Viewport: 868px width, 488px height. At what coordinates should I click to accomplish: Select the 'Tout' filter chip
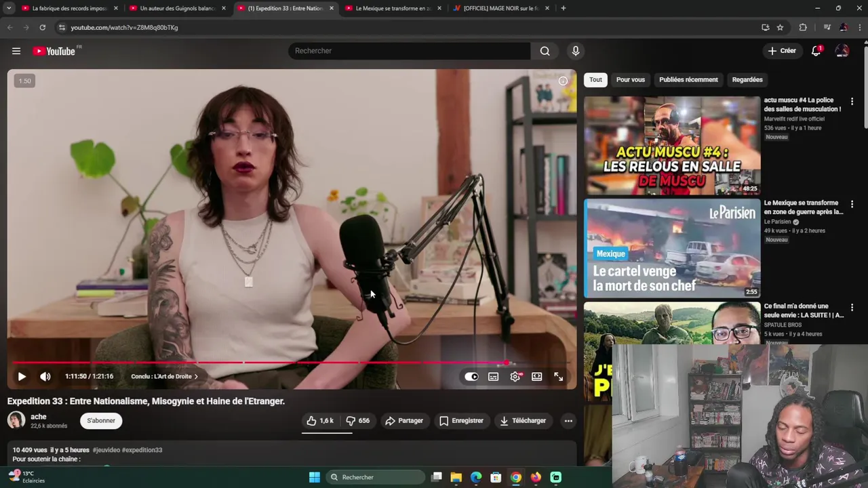[595, 79]
